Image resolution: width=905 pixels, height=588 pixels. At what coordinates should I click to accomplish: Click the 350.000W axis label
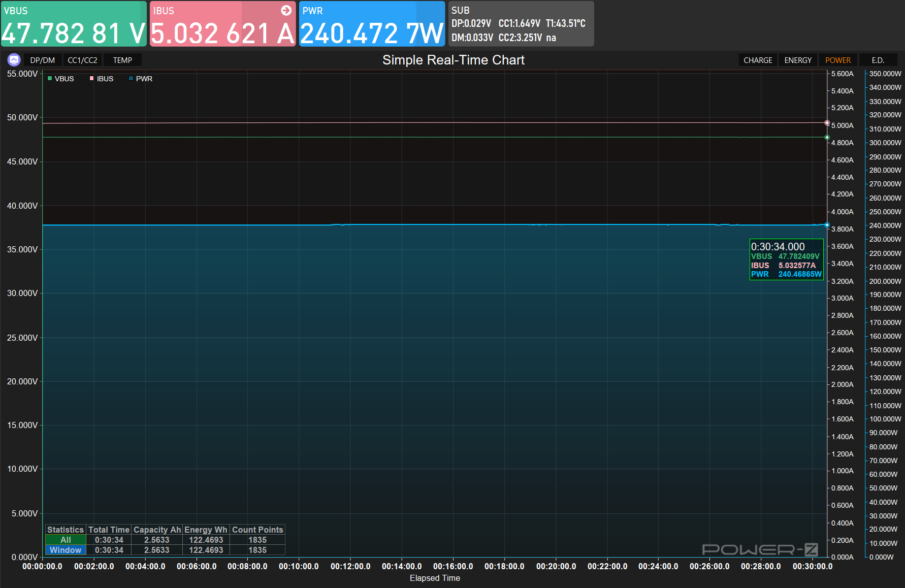coord(885,74)
